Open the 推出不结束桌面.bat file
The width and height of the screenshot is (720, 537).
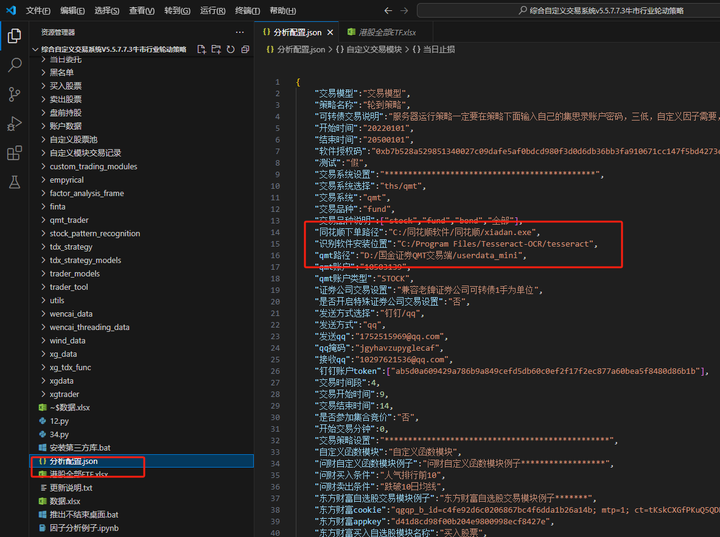[84, 514]
